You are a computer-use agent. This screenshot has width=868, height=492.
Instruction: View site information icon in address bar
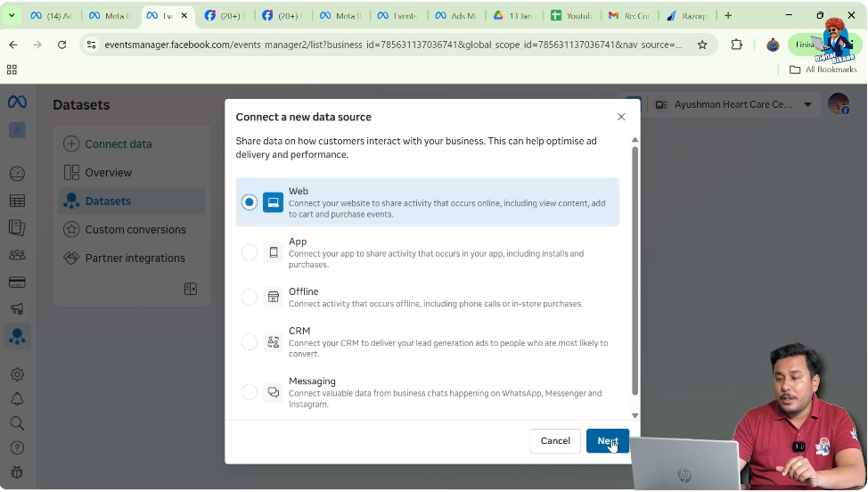pos(92,45)
